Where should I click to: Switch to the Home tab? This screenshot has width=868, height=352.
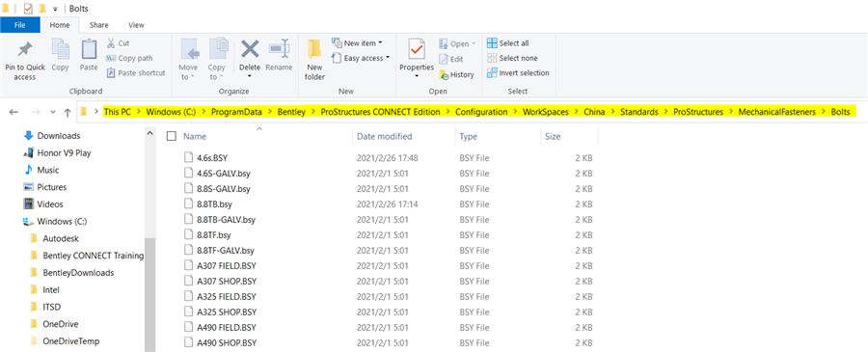pyautogui.click(x=60, y=25)
